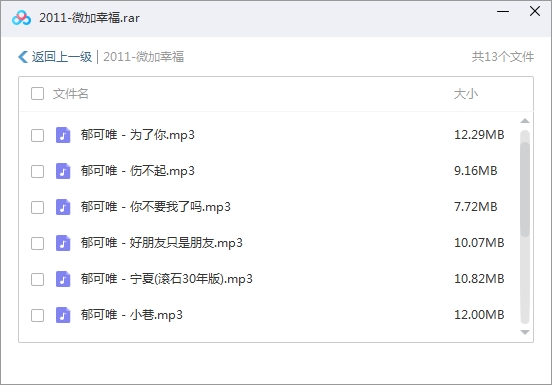The height and width of the screenshot is (385, 552).
Task: Click file name 郁可唯 - 宁夏(滚石30年版).mp3
Action: [167, 279]
